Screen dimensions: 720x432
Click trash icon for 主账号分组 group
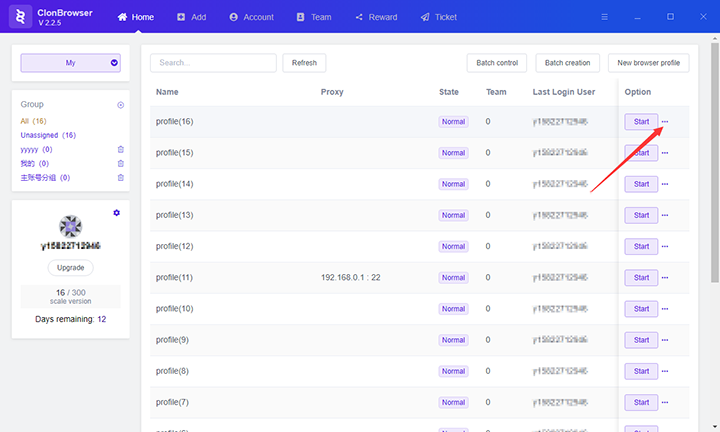tap(121, 177)
